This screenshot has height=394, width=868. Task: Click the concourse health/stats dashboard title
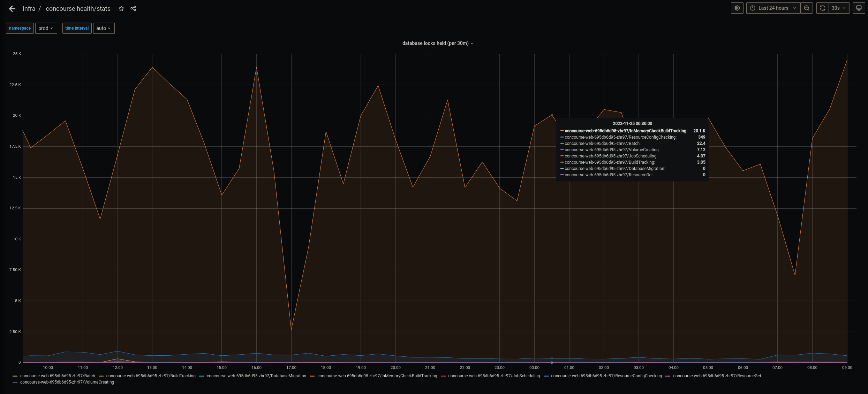coord(78,8)
